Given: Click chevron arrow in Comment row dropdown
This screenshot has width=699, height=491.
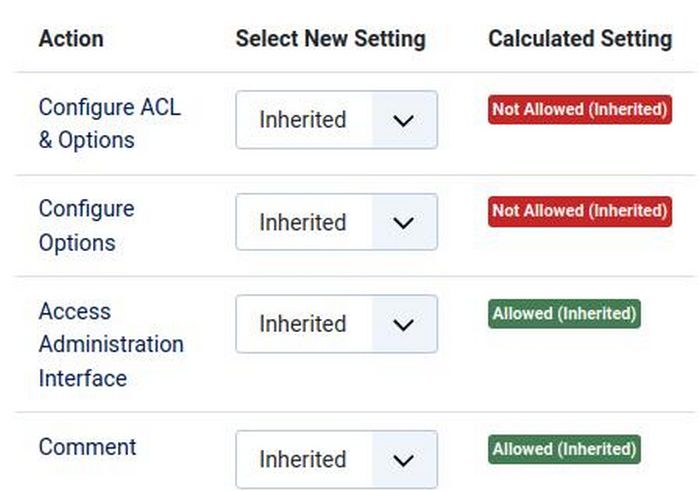Looking at the screenshot, I should (403, 460).
